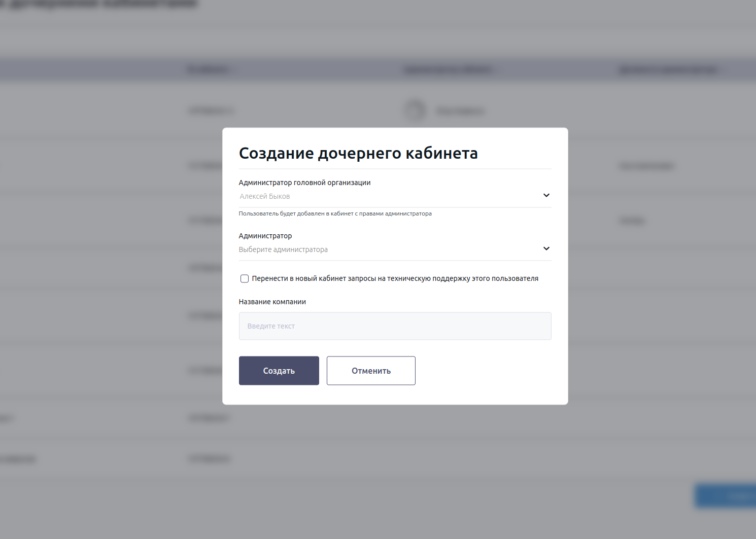This screenshot has height=539, width=756.
Task: Click the 'Пользователь будет добавлен' hint text
Action: tap(335, 213)
